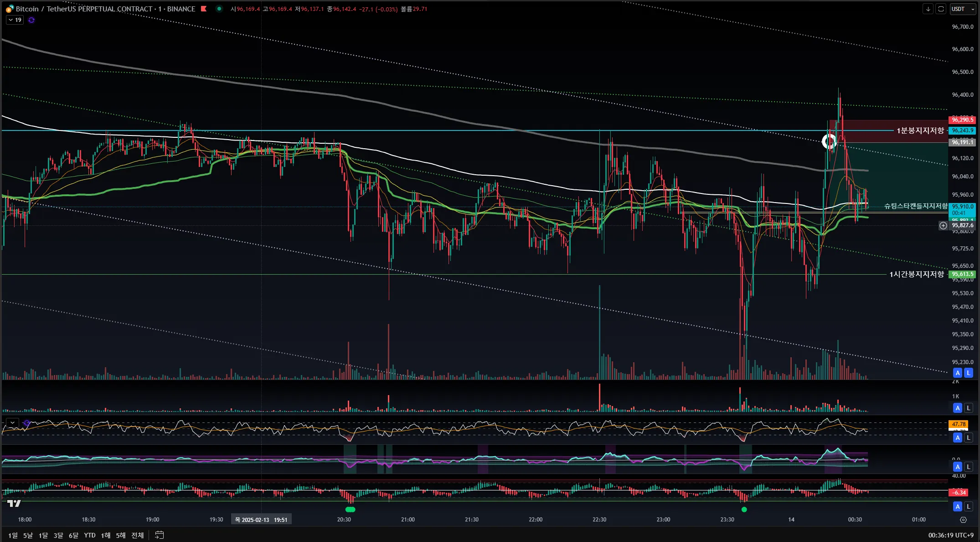Click the 96,700.0 price axis label
The image size is (980, 542).
963,27
